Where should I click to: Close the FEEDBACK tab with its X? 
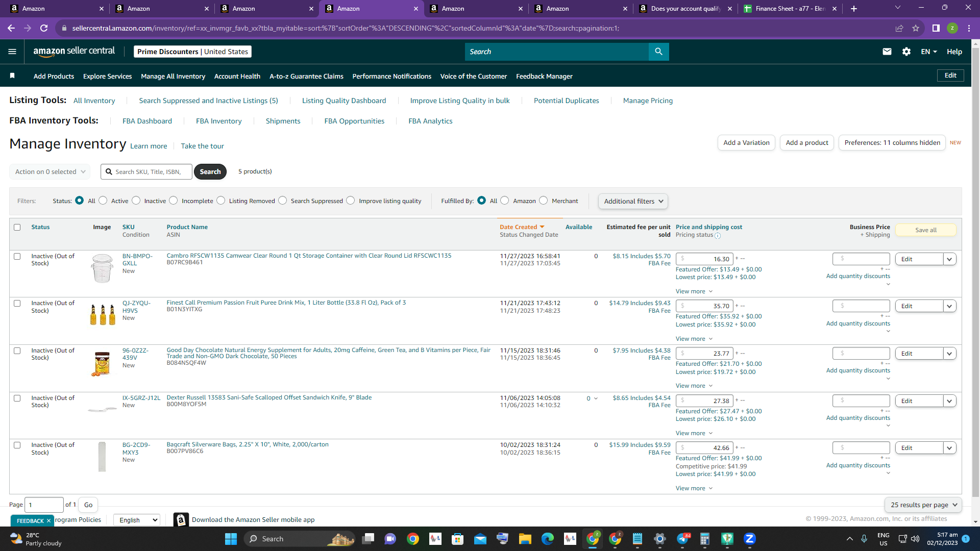[x=48, y=521]
